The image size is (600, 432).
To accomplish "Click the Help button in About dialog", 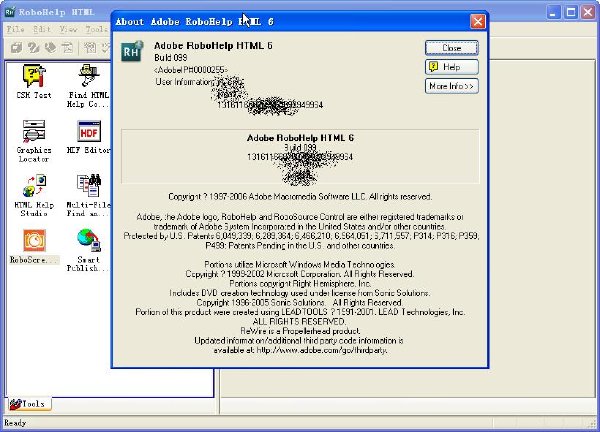I will tap(452, 67).
